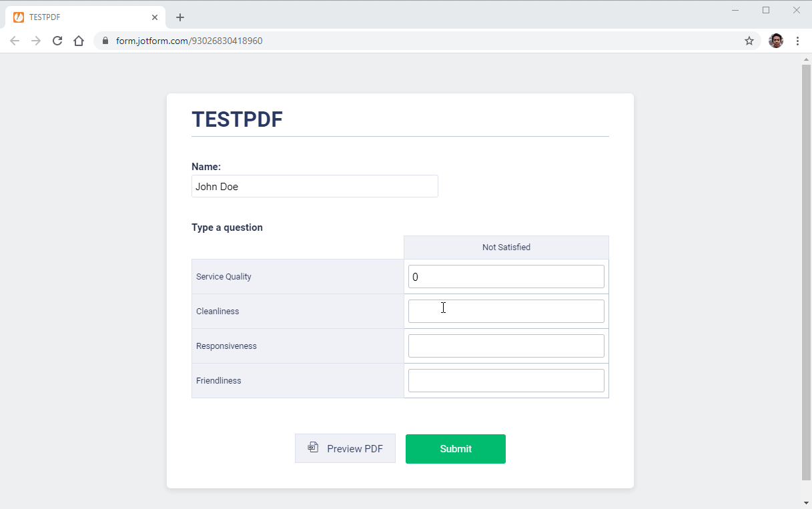
Task: Click the Preview PDF button
Action: [x=345, y=448]
